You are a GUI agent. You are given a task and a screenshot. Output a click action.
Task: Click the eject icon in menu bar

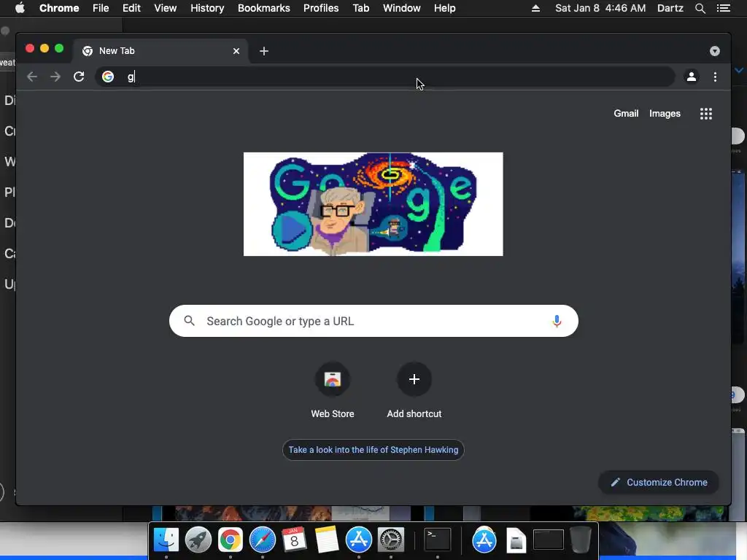coord(535,8)
